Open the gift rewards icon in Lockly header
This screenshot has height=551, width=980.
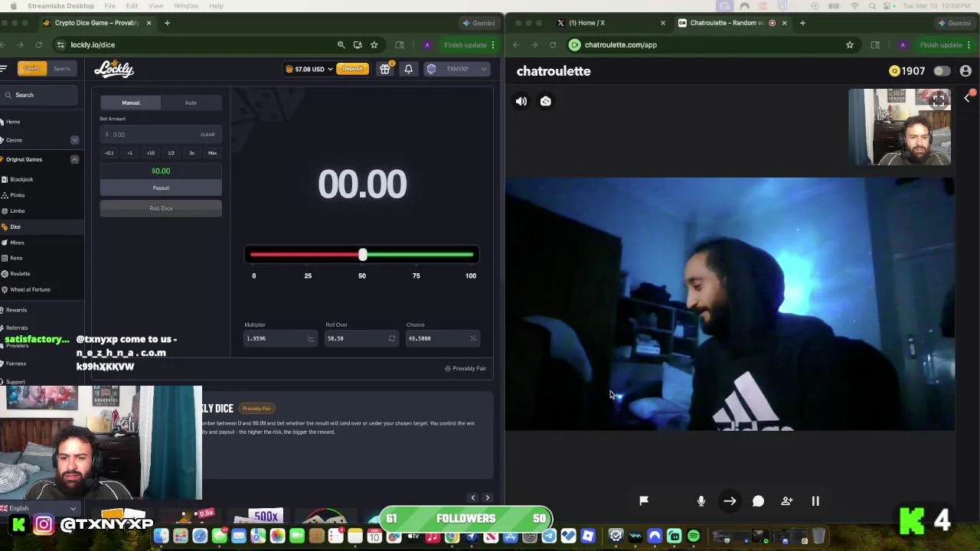coord(385,69)
